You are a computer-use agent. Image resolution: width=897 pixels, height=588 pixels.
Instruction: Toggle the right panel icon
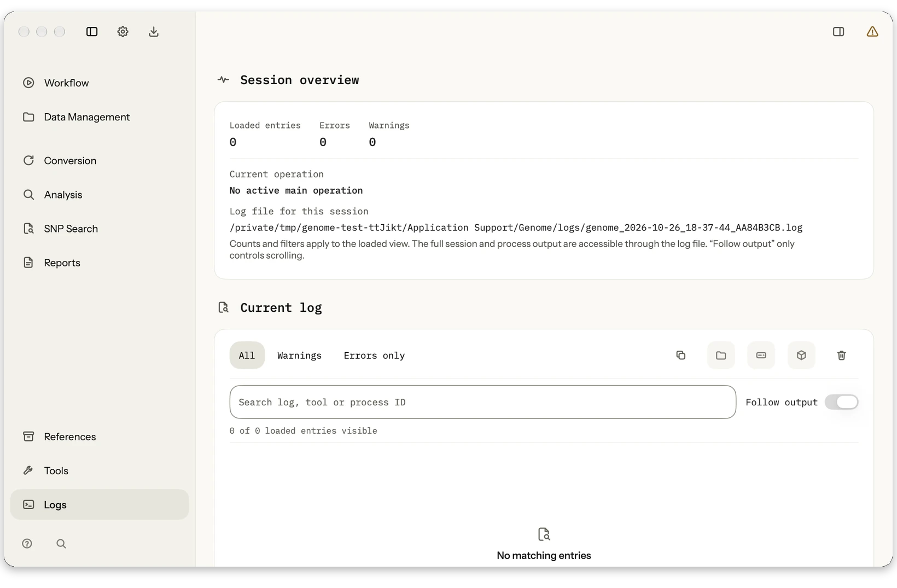click(838, 32)
